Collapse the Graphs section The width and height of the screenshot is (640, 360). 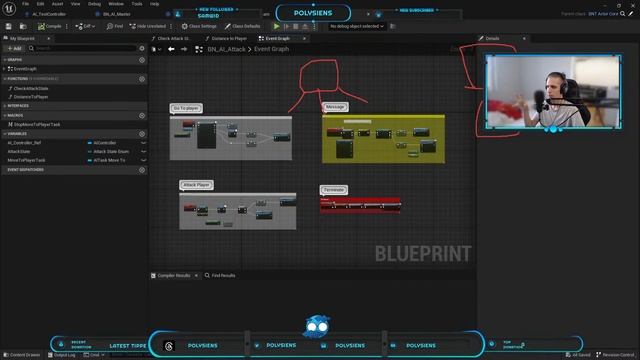pyautogui.click(x=5, y=60)
